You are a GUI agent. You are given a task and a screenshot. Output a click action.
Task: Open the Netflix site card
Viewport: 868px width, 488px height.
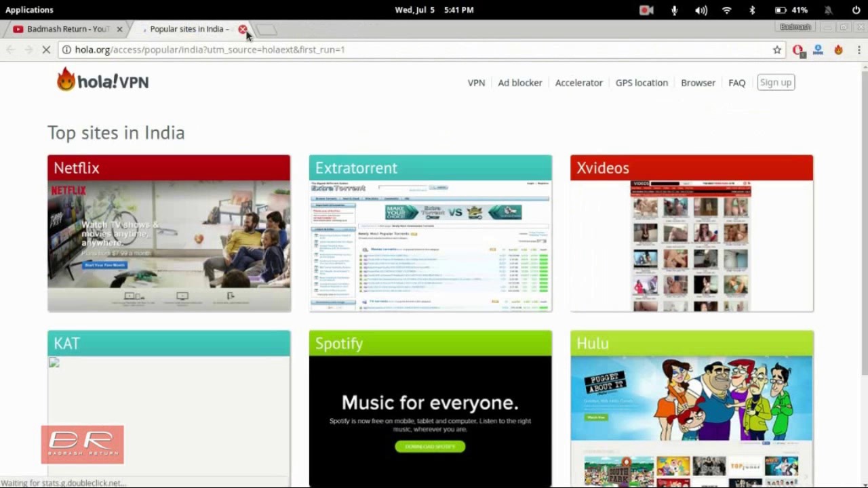[x=169, y=234]
